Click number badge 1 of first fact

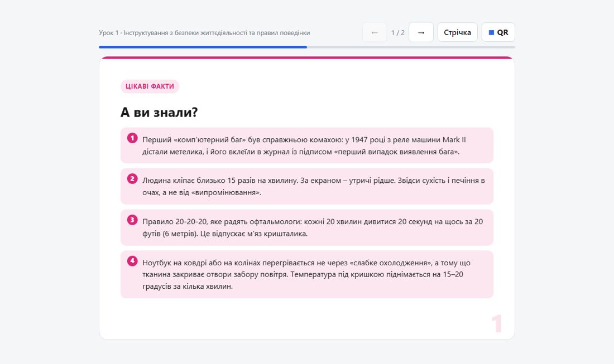(132, 138)
